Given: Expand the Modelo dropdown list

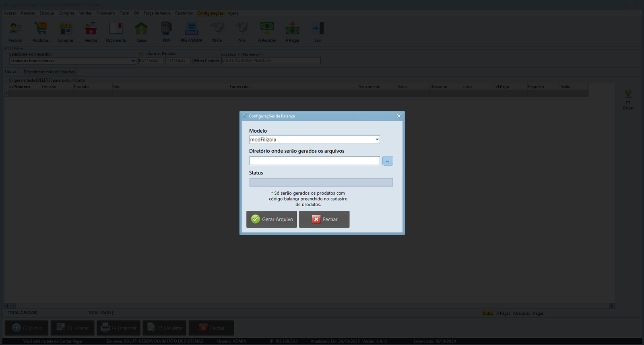Looking at the screenshot, I should coord(377,140).
